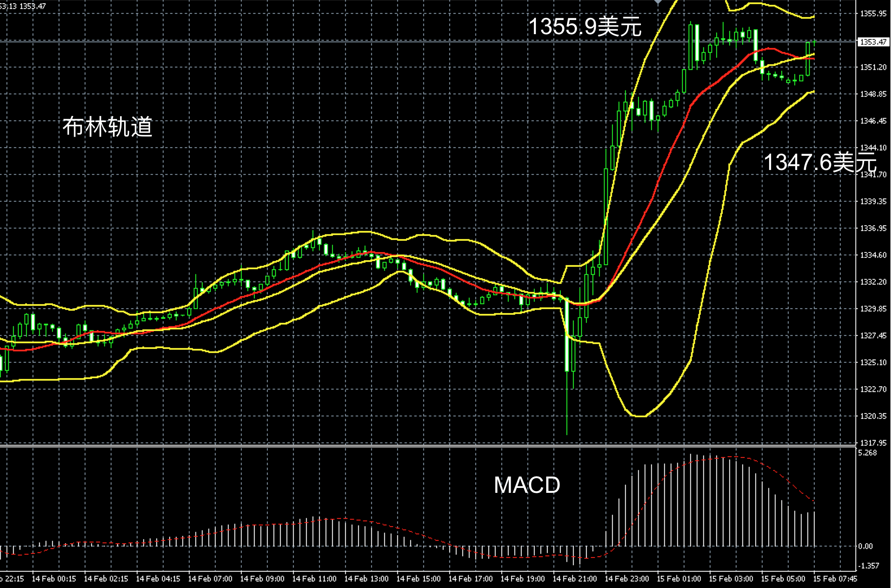Click the 1317.95 price scale value

873,442
